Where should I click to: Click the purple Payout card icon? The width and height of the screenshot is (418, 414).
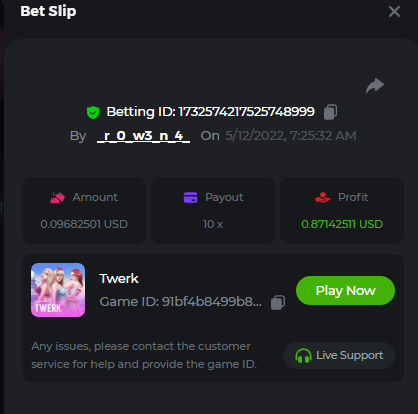190,197
